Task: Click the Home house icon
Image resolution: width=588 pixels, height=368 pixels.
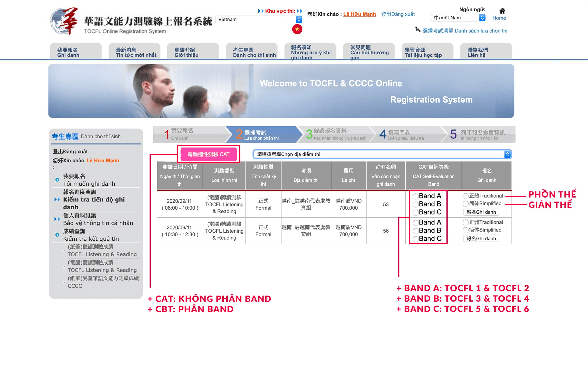Action: 502,11
